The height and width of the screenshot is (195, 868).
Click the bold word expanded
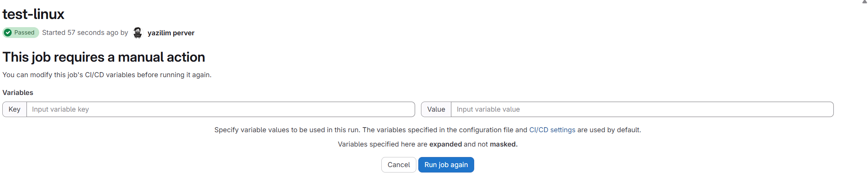pos(445,144)
